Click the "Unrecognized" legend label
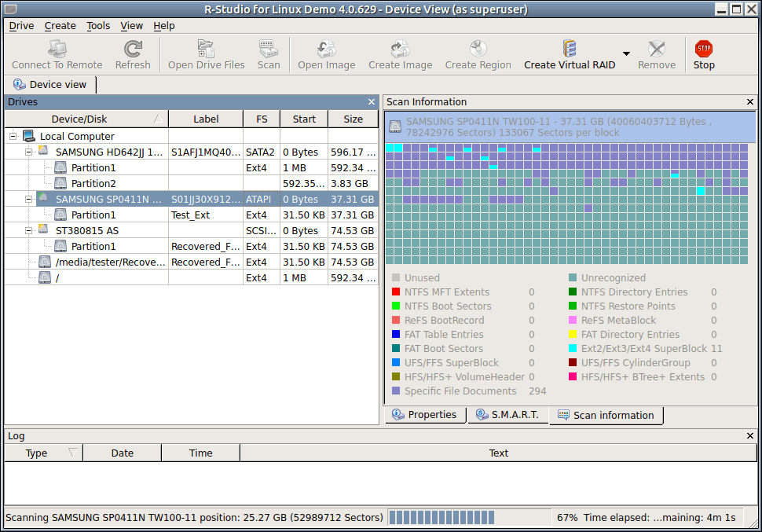The width and height of the screenshot is (762, 532). (614, 277)
